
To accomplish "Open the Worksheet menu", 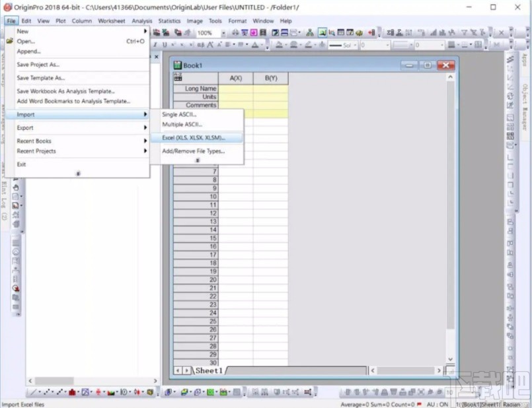I will pyautogui.click(x=111, y=20).
